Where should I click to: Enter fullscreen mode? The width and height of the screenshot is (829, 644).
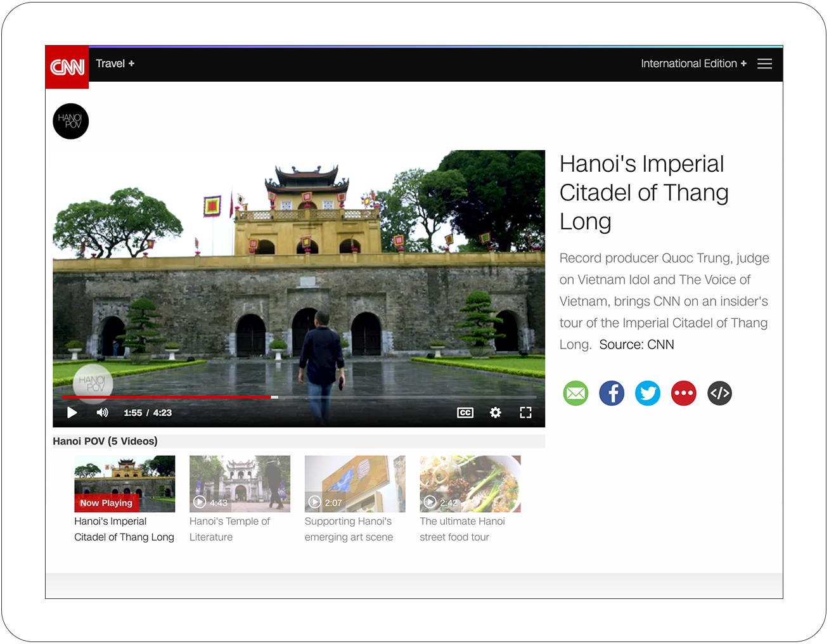525,413
